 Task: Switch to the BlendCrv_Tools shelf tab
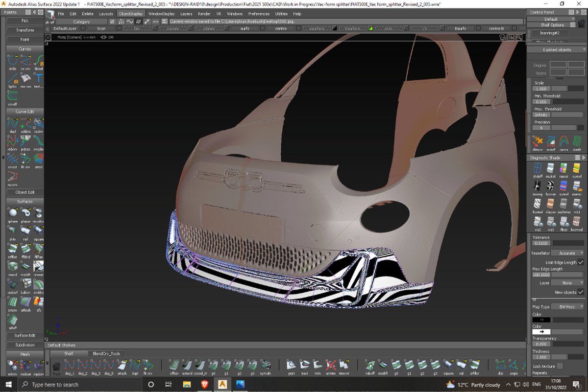[106, 354]
